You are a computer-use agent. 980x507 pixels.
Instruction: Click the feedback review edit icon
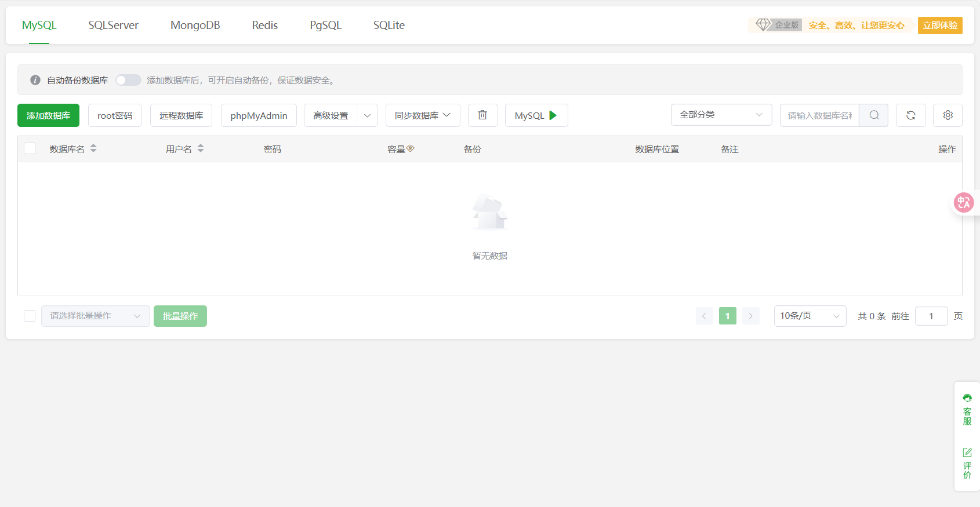tap(967, 453)
